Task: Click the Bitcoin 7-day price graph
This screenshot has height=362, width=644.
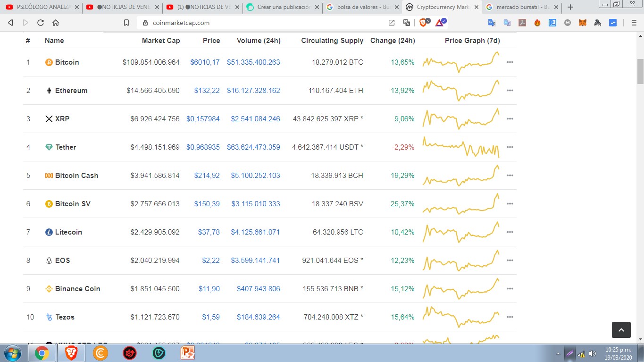Action: pyautogui.click(x=461, y=62)
